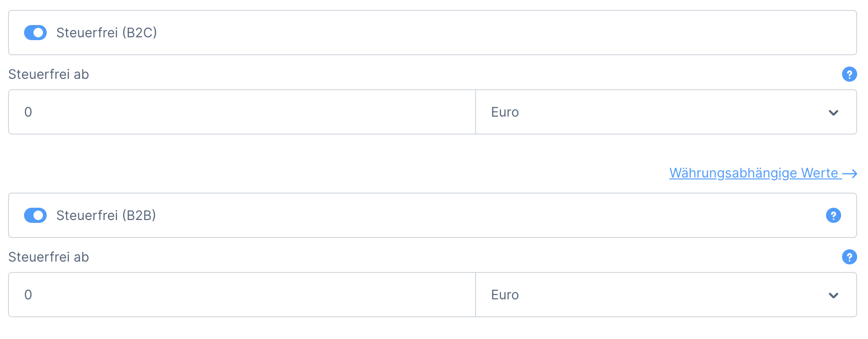Click the 'Steuerfrei (B2B)' label text
This screenshot has width=868, height=339.
(x=106, y=215)
